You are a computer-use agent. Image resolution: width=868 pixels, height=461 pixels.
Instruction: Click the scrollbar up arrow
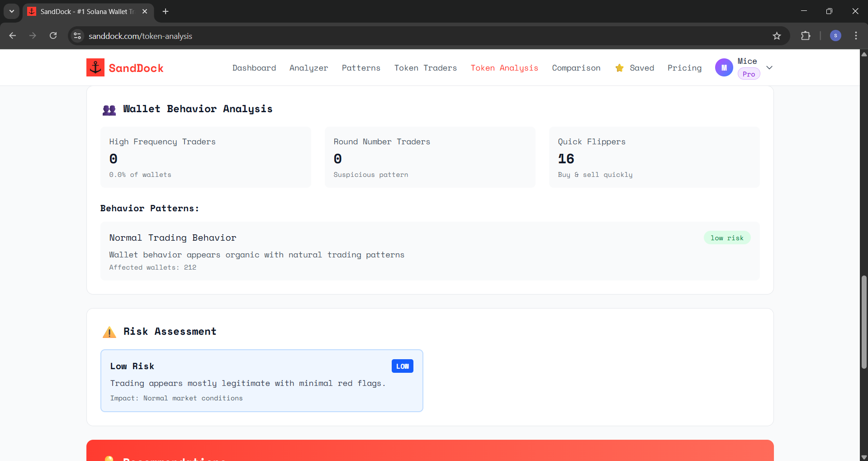click(x=864, y=54)
